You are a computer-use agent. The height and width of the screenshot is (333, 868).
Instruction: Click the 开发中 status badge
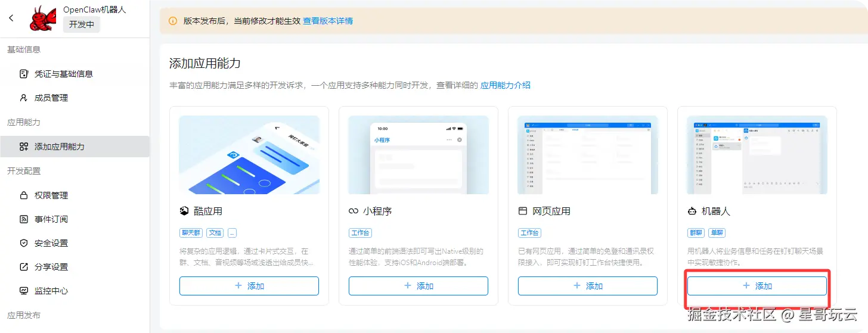pos(82,24)
